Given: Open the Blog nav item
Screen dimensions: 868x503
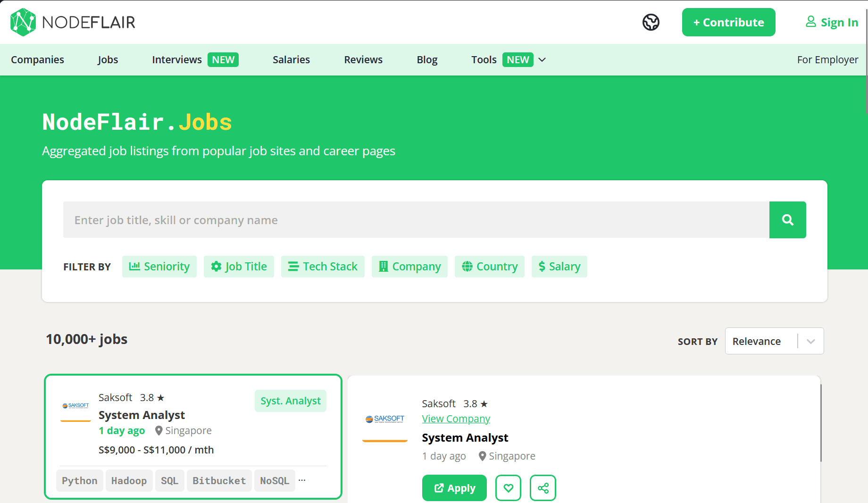Looking at the screenshot, I should [427, 60].
